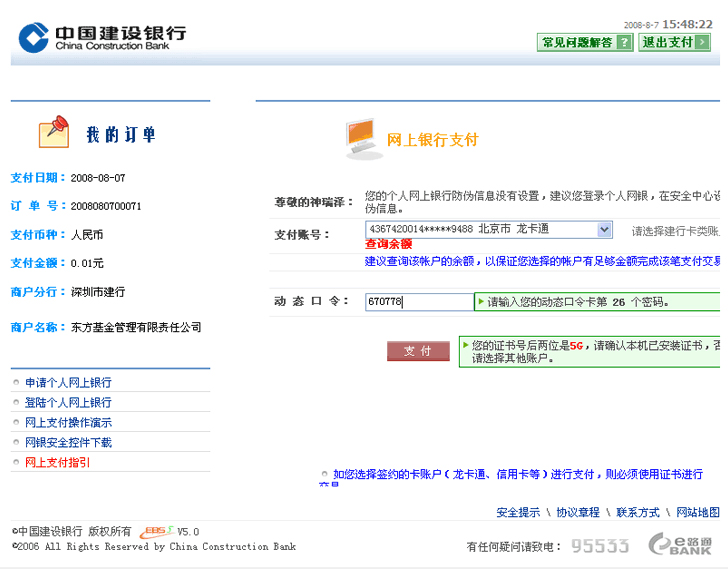Open 申请个人网上银行 link
The height and width of the screenshot is (569, 728).
[x=68, y=382]
